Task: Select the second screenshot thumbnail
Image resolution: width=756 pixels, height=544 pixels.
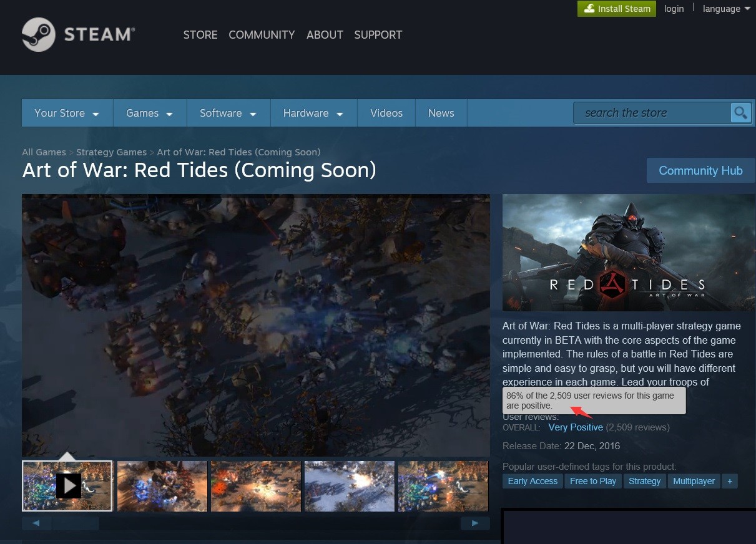Action: [162, 486]
